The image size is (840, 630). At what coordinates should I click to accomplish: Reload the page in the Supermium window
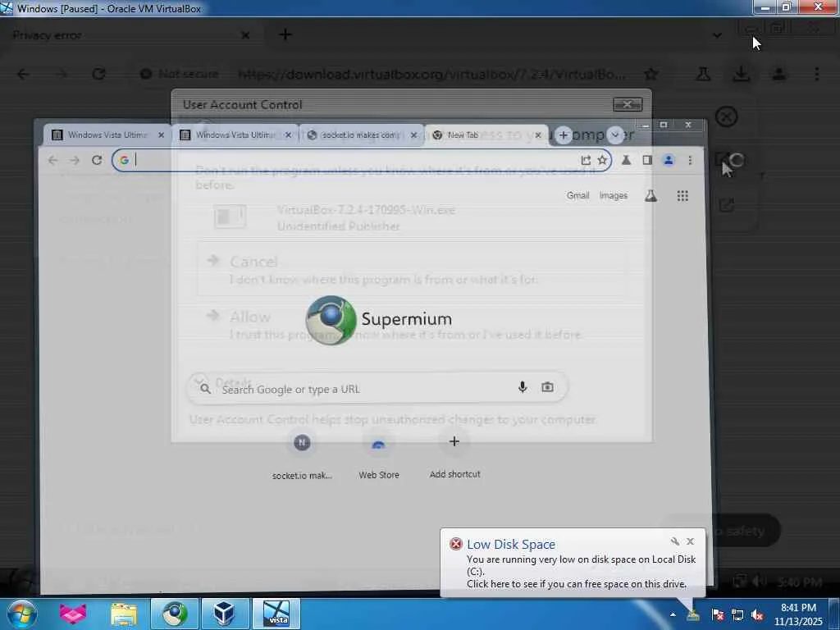[x=97, y=160]
